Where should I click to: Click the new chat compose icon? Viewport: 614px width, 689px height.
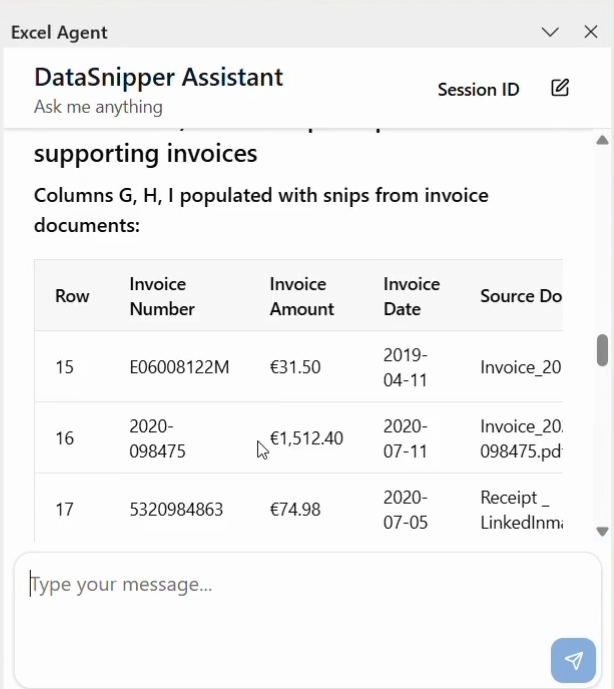click(560, 88)
